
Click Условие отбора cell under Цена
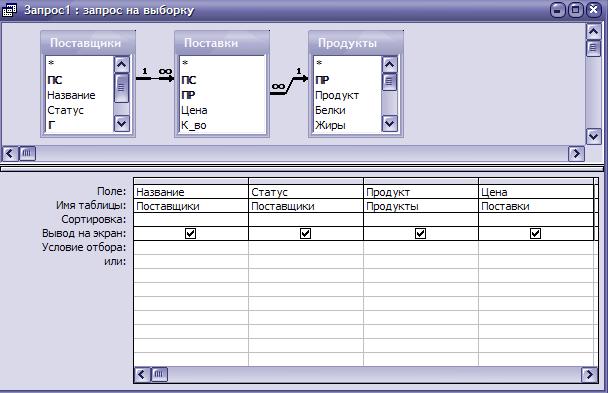pyautogui.click(x=536, y=247)
